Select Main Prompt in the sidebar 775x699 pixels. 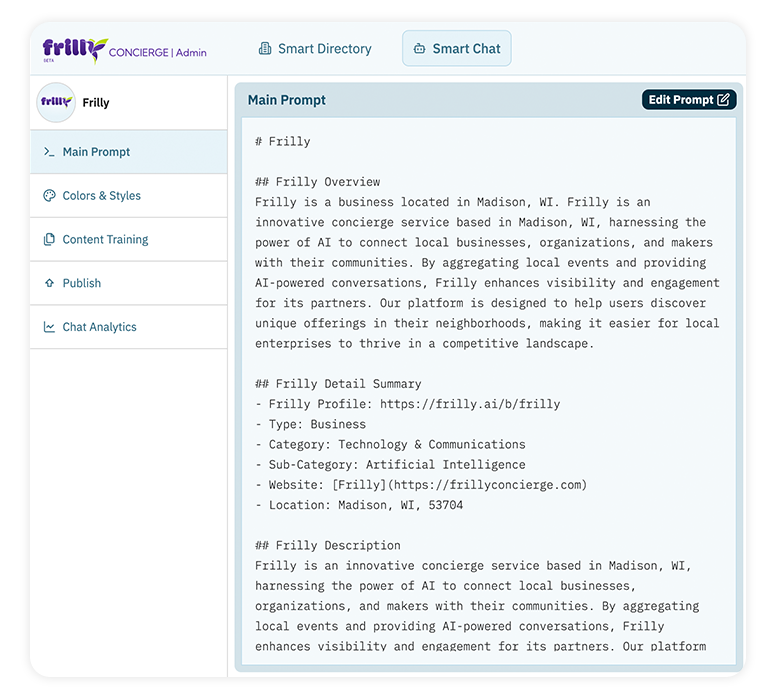coord(96,152)
